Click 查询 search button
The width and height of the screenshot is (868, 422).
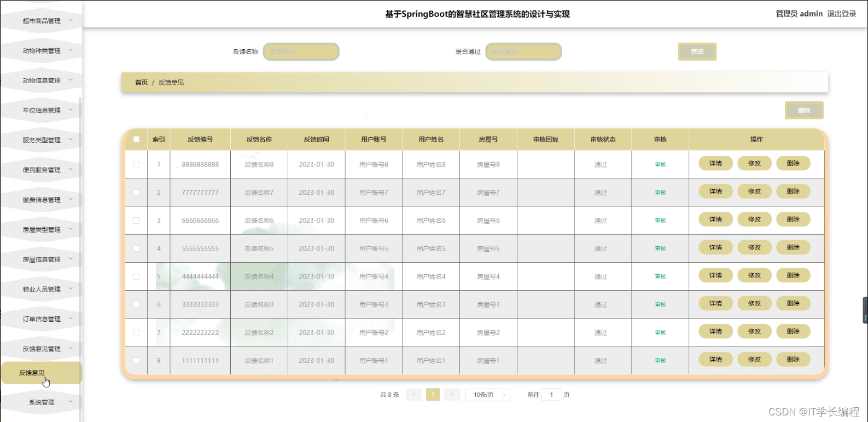coord(697,51)
